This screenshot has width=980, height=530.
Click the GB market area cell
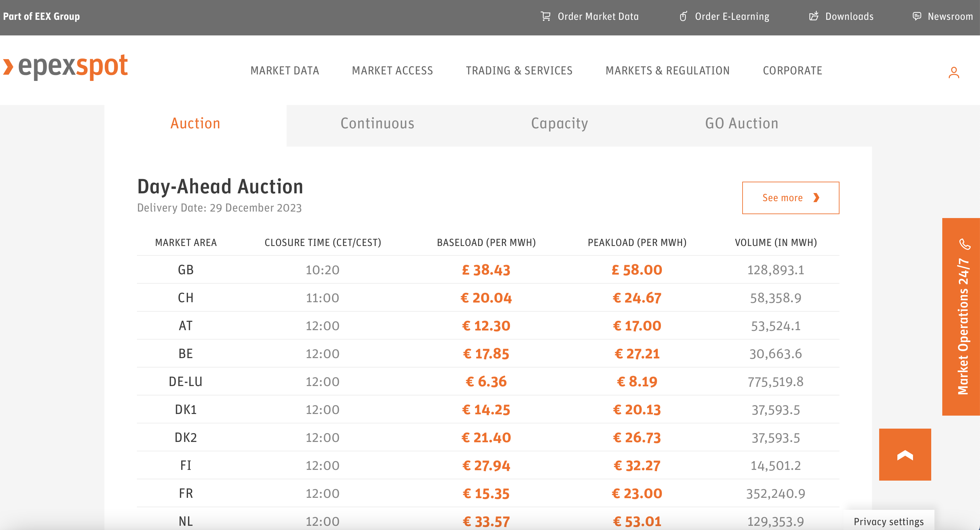point(186,270)
